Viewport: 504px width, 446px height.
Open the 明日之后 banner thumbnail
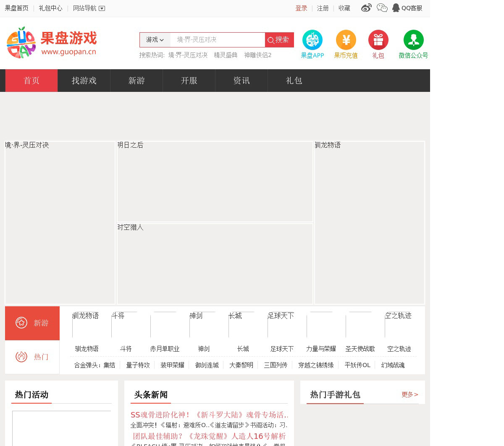pyautogui.click(x=215, y=182)
